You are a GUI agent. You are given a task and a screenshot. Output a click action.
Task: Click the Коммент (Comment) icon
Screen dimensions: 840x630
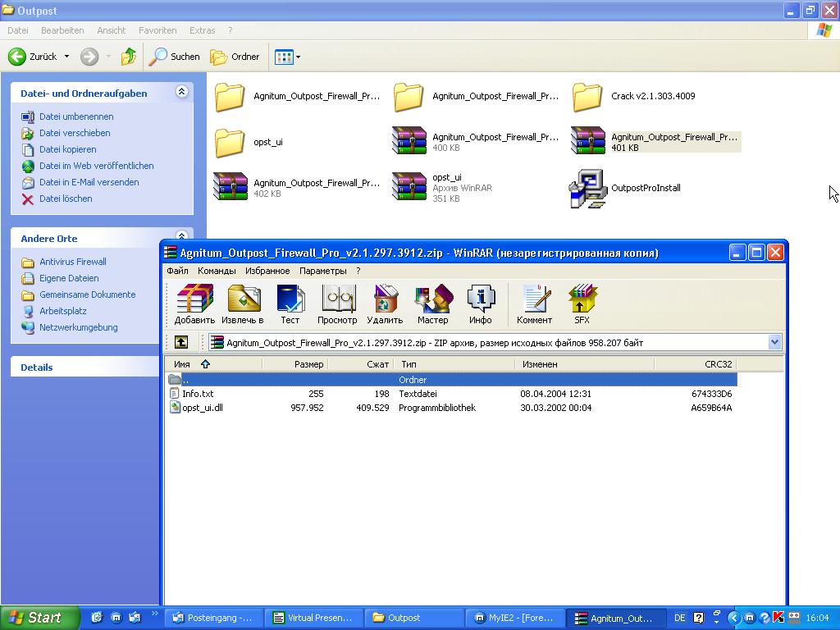tap(534, 304)
